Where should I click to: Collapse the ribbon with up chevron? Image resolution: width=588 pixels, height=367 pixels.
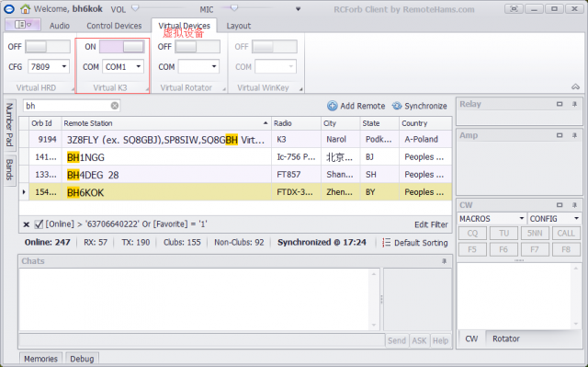pos(575,86)
